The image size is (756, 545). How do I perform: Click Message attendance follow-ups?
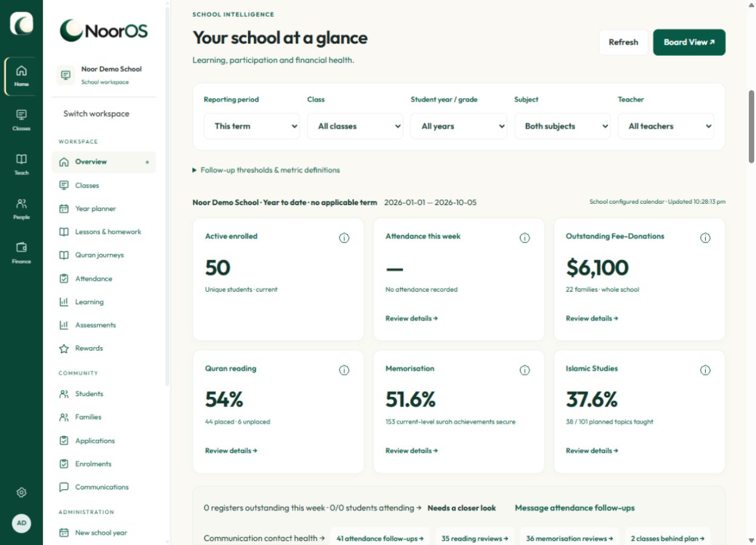pyautogui.click(x=575, y=508)
